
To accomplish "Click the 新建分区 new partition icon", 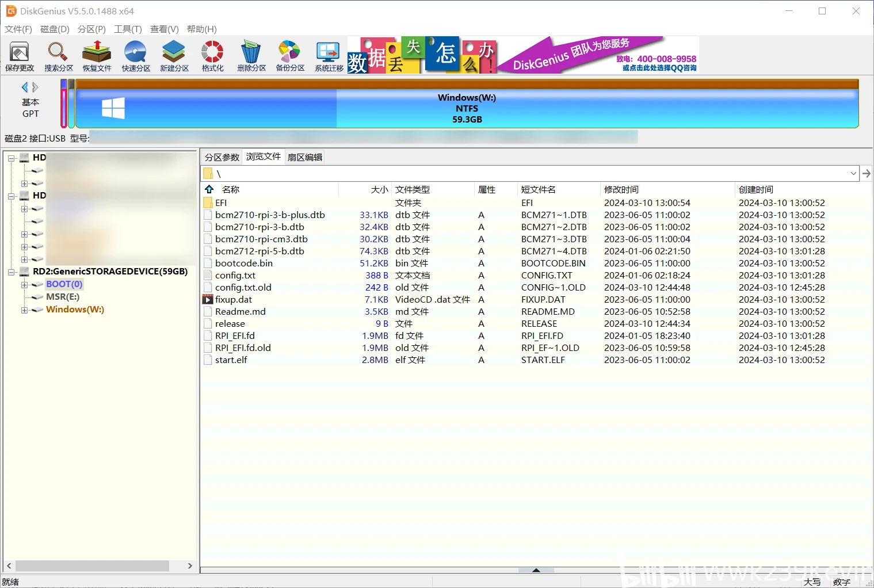I will (x=174, y=56).
